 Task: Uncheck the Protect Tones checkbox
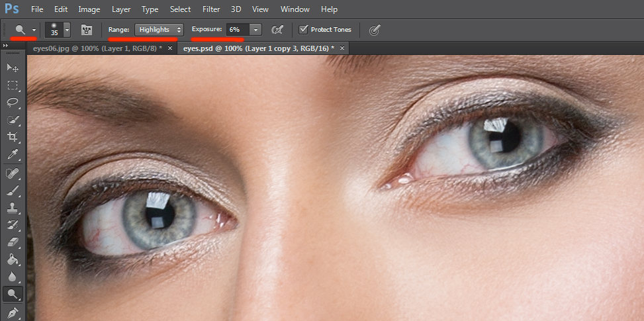click(304, 30)
